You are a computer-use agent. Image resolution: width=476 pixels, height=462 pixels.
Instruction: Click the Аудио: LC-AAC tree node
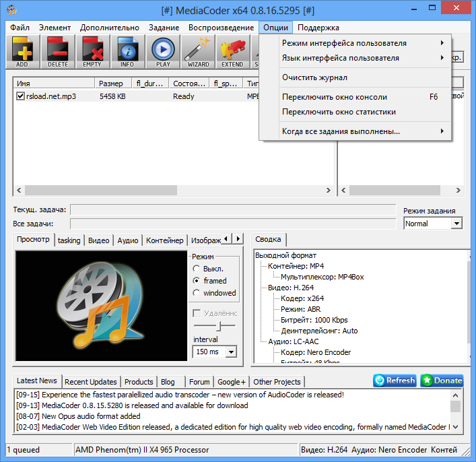[294, 341]
